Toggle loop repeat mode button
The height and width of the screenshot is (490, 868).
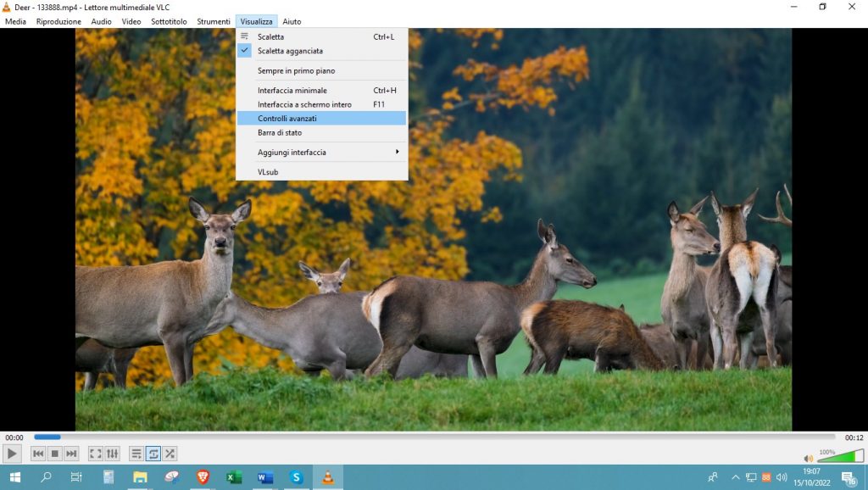click(x=153, y=454)
